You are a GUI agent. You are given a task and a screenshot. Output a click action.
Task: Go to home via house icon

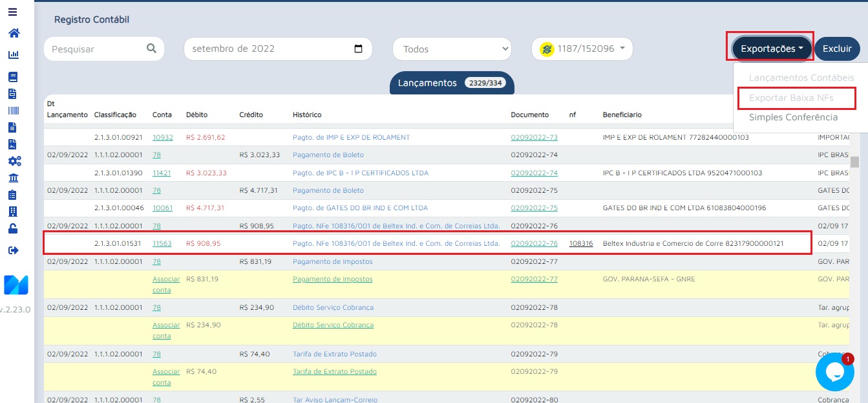click(x=14, y=33)
